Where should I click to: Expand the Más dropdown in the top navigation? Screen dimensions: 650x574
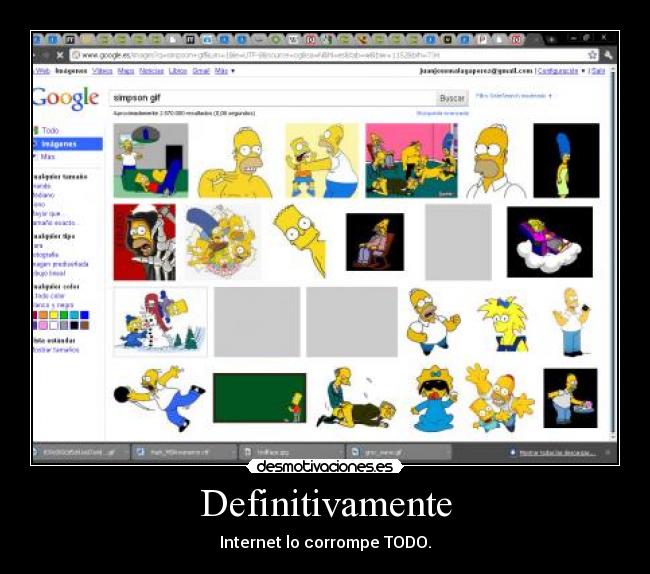coord(225,71)
